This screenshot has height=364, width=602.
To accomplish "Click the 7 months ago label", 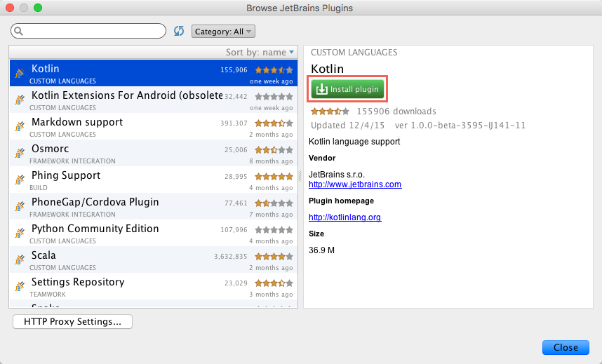I will [271, 214].
